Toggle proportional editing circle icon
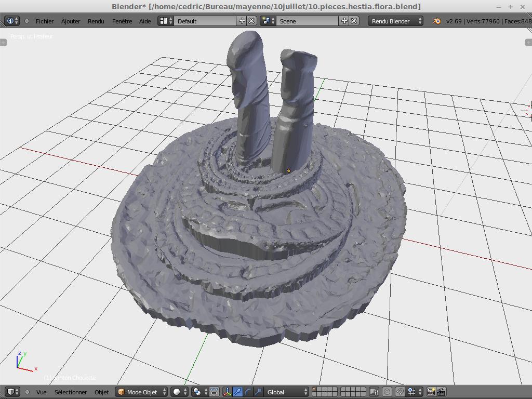 pos(387,392)
